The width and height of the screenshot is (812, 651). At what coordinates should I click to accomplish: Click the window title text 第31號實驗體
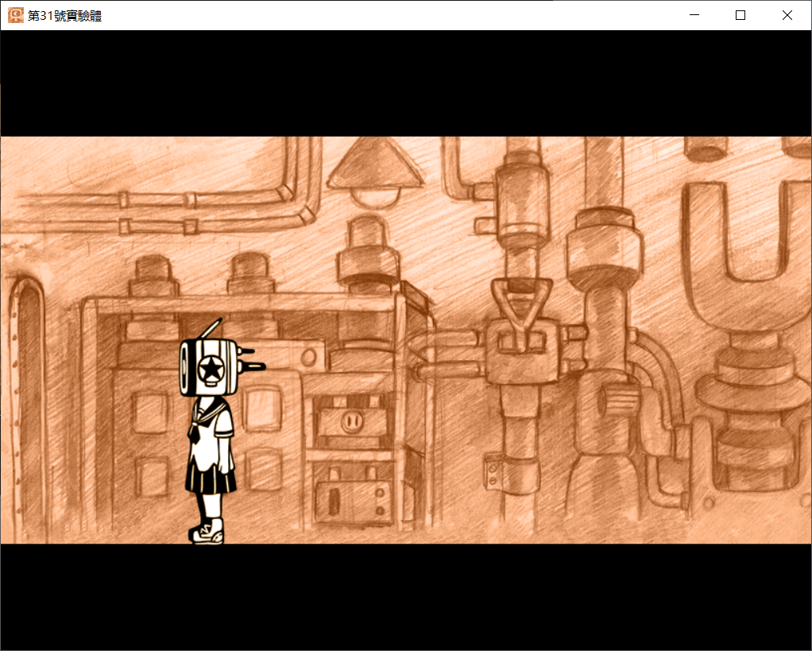click(x=64, y=16)
